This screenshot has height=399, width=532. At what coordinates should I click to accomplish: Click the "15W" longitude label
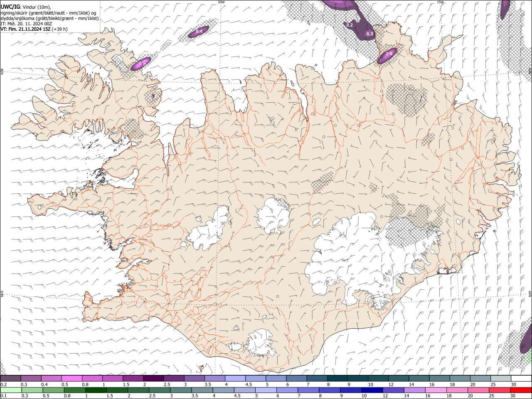(441, 2)
